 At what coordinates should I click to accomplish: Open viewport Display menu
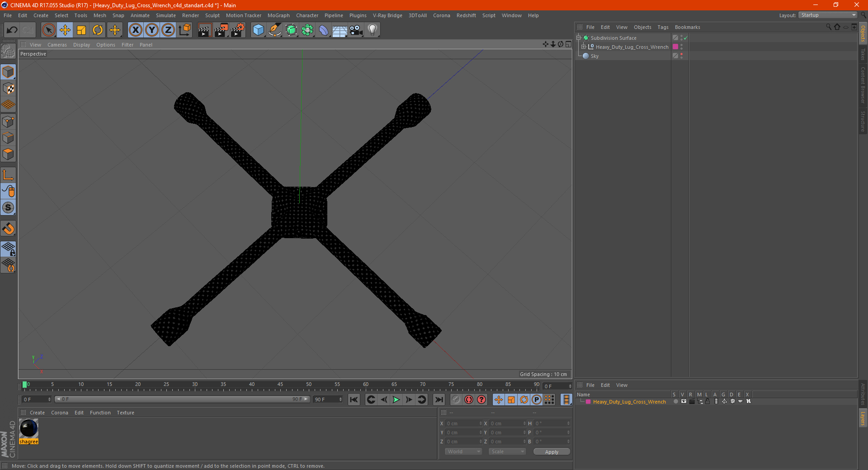[81, 45]
